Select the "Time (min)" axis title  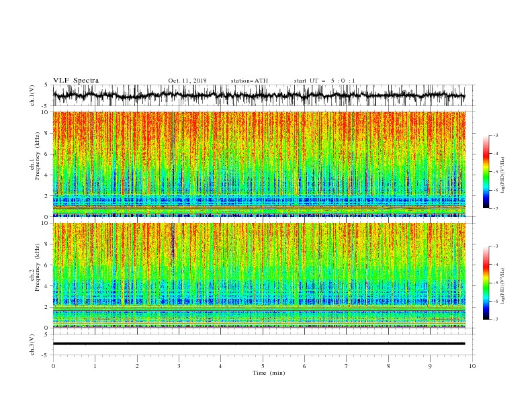(x=269, y=373)
